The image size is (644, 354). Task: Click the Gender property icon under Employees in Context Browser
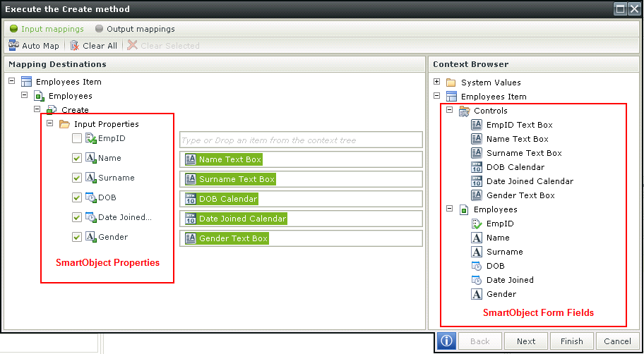pyautogui.click(x=477, y=293)
